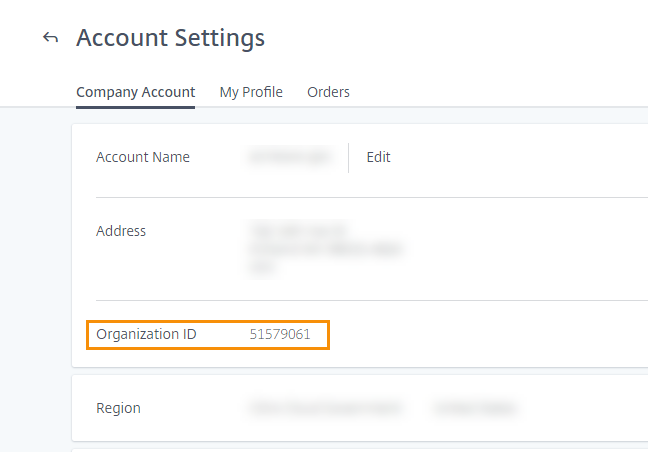Click the divider left of Edit
648x452 pixels.
pos(348,157)
